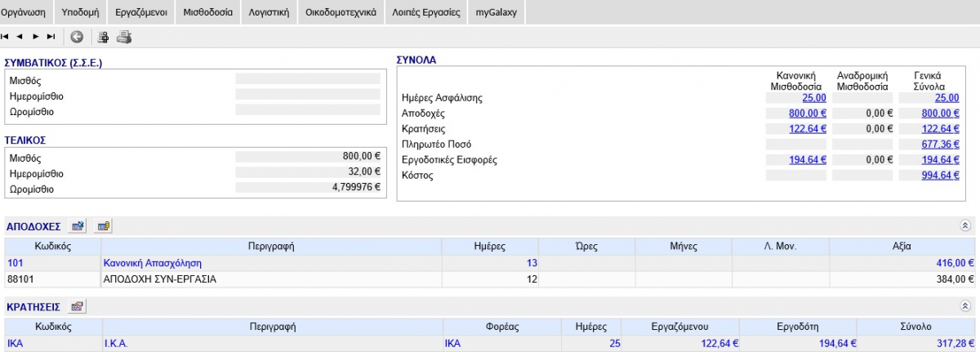The image size is (980, 352).
Task: Open the Εργαζόμενοι menu
Action: [x=141, y=13]
